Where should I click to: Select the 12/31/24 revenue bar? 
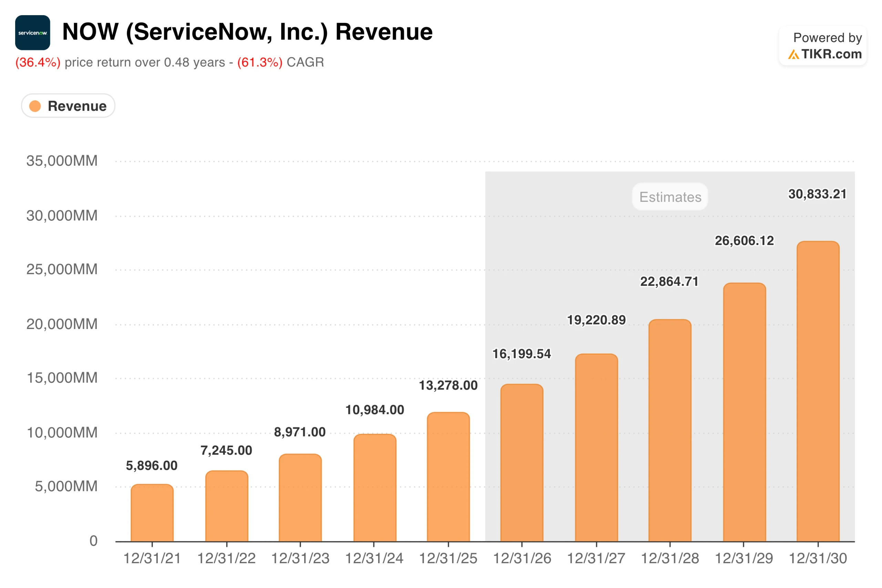click(375, 488)
